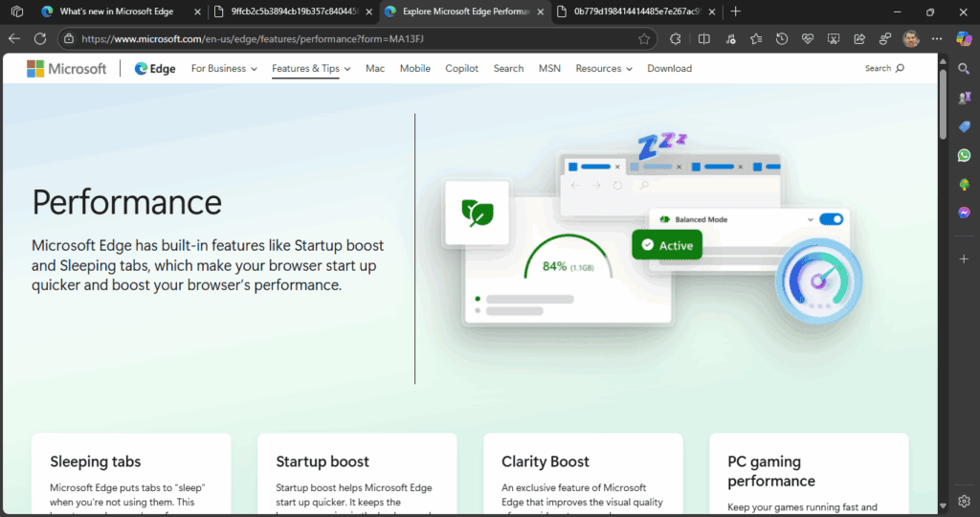Close What's new in Microsoft Edge tab

pos(197,11)
